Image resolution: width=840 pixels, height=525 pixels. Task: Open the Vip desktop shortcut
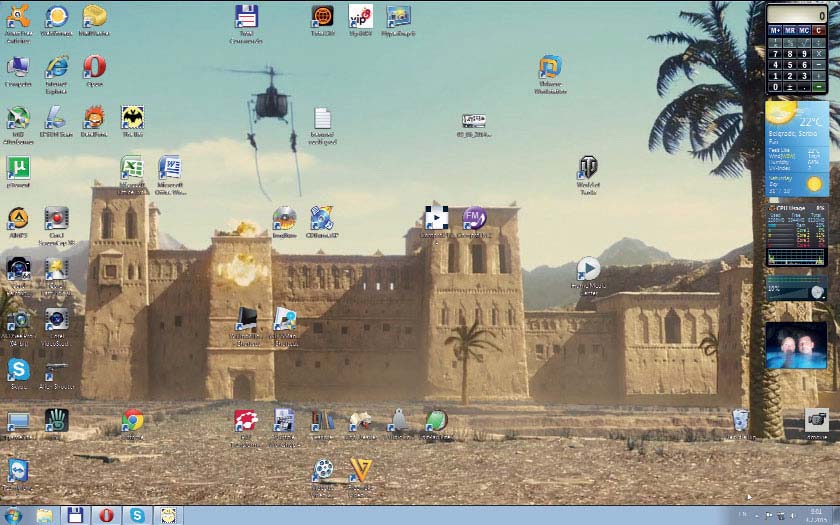[361, 17]
